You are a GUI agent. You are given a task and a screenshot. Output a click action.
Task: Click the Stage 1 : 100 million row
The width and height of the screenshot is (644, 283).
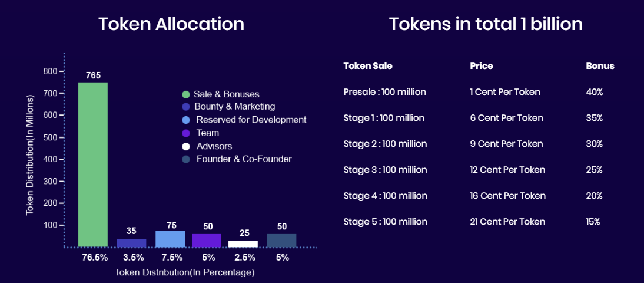(384, 118)
